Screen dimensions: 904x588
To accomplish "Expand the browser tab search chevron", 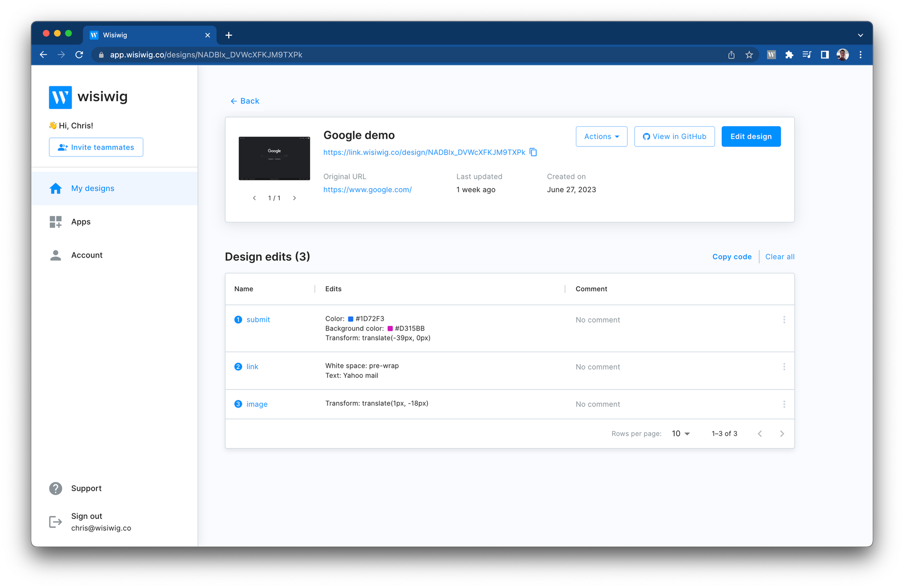I will pyautogui.click(x=860, y=35).
